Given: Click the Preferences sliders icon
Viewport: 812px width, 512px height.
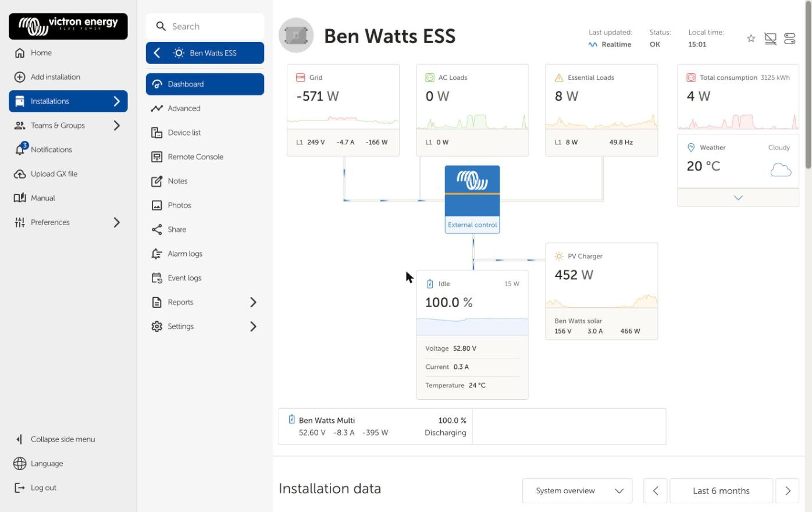Looking at the screenshot, I should [x=20, y=222].
